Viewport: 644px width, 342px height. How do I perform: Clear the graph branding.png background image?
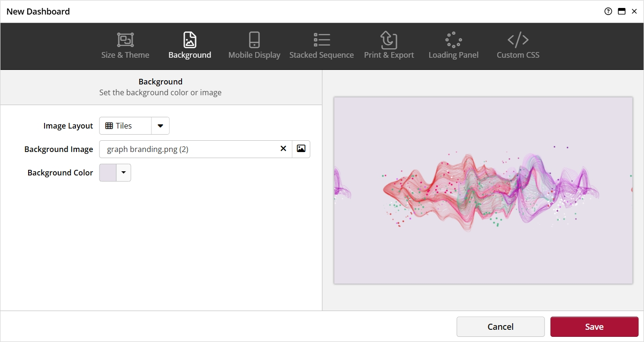coord(283,149)
